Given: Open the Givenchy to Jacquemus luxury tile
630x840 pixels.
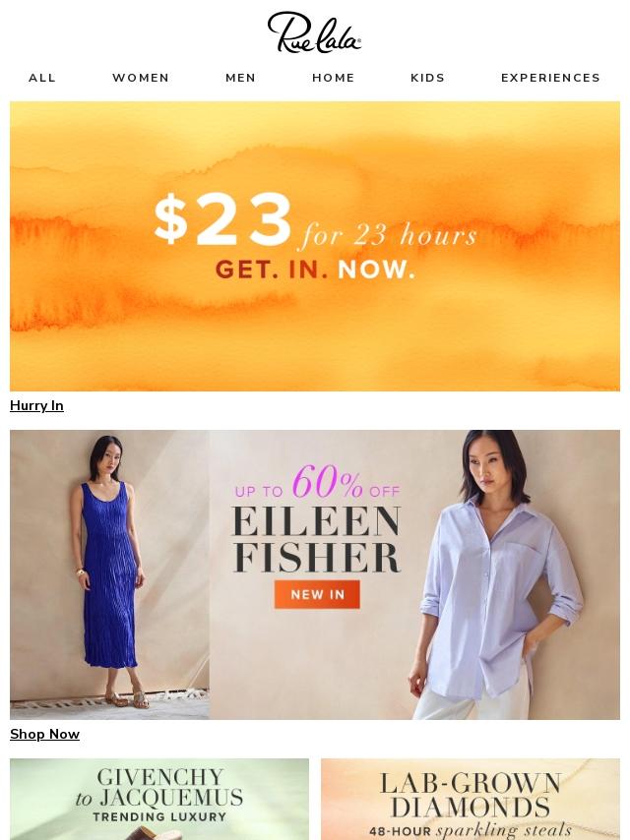Looking at the screenshot, I should 159,799.
